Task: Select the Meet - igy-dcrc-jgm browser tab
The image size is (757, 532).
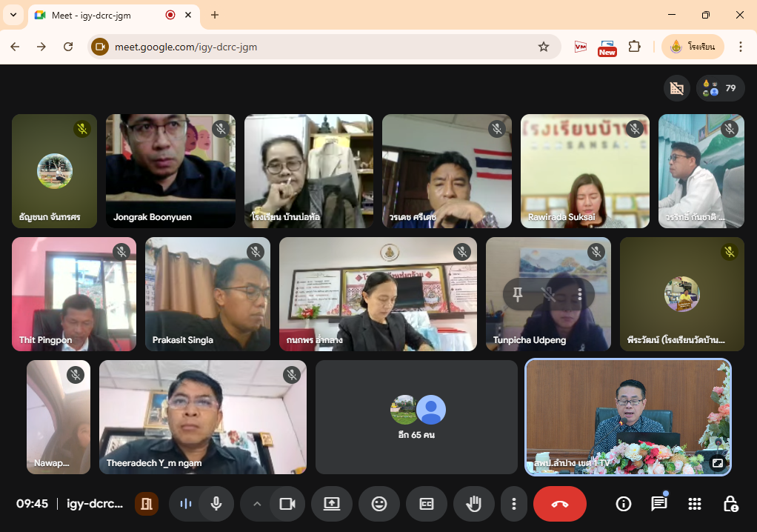Action: click(x=104, y=15)
